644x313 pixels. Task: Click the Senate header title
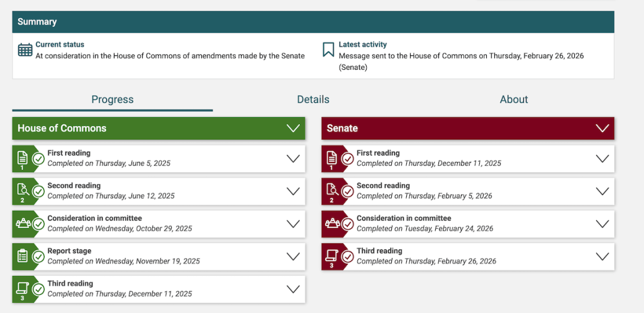(x=342, y=128)
